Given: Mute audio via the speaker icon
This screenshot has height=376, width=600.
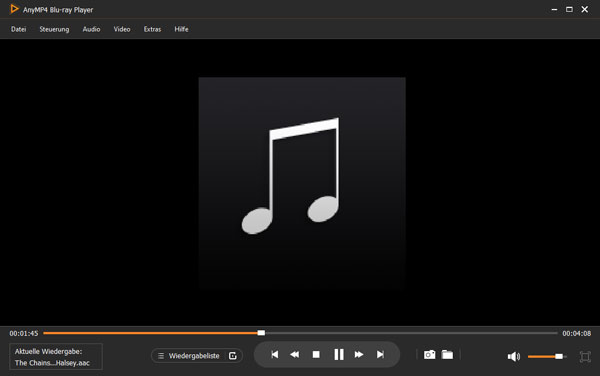Looking at the screenshot, I should tap(514, 356).
